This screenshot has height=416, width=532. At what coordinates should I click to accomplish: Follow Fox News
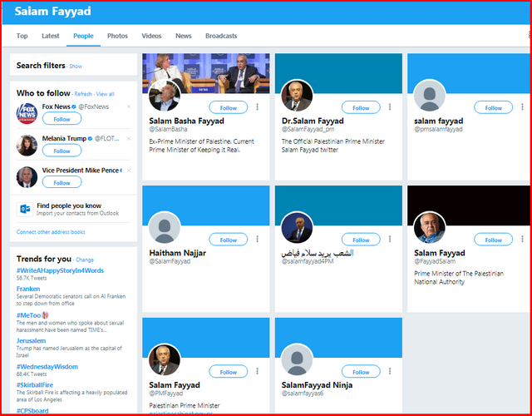(62, 119)
